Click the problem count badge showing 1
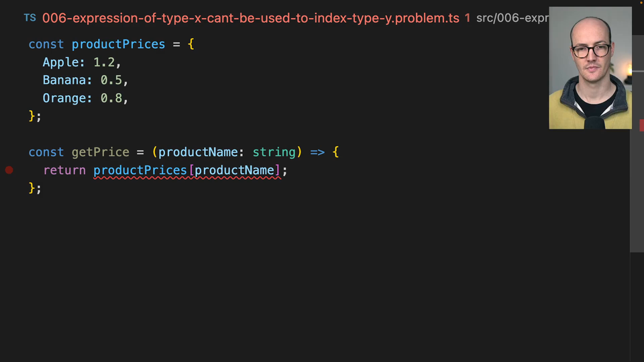Screen dimensions: 644x362 tap(467, 18)
